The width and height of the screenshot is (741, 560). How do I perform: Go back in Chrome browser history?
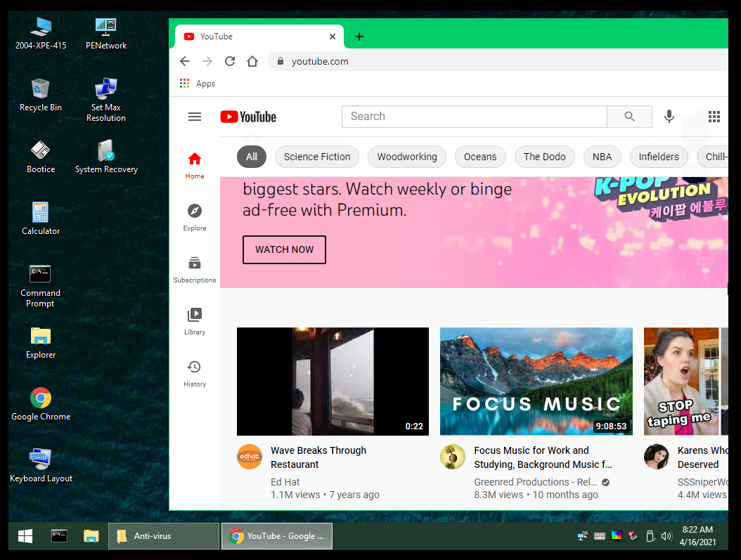point(185,61)
